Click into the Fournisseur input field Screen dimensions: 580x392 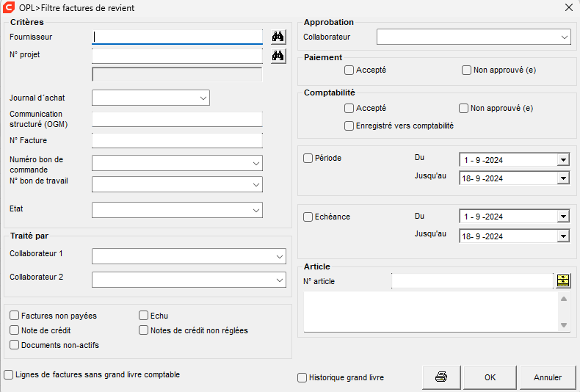click(x=177, y=37)
